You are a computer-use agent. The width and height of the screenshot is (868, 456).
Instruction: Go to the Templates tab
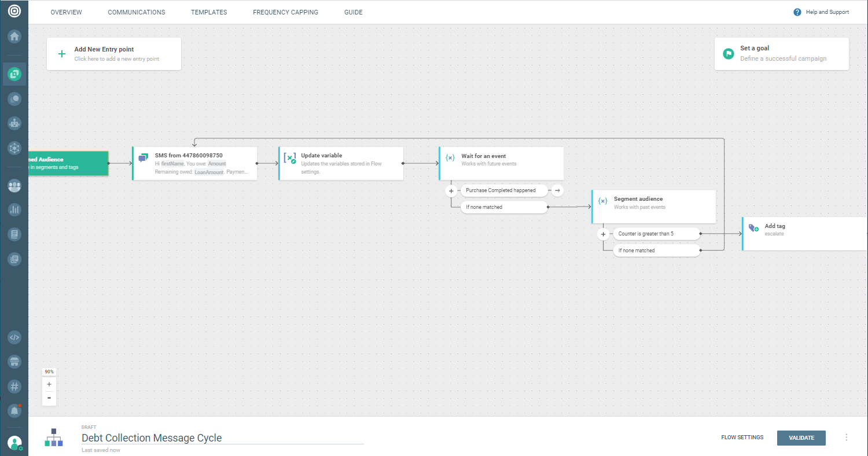[209, 12]
